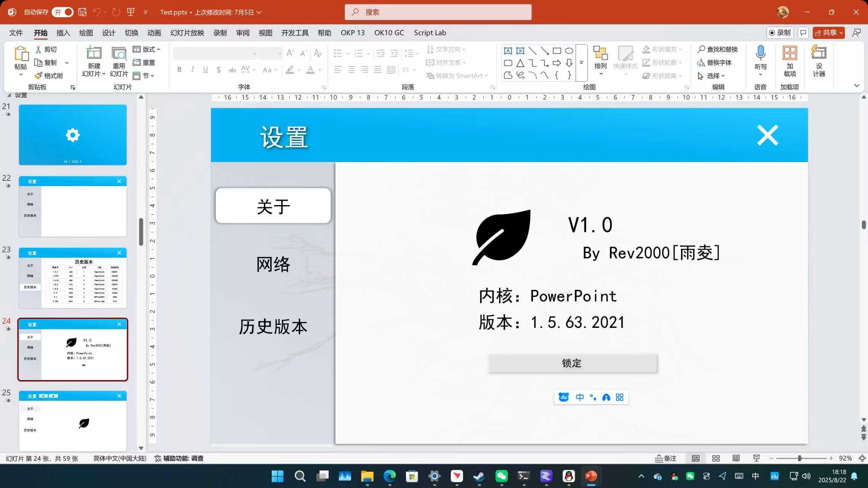Select the text box shape tool
Image resolution: width=868 pixels, height=488 pixels.
pos(508,51)
